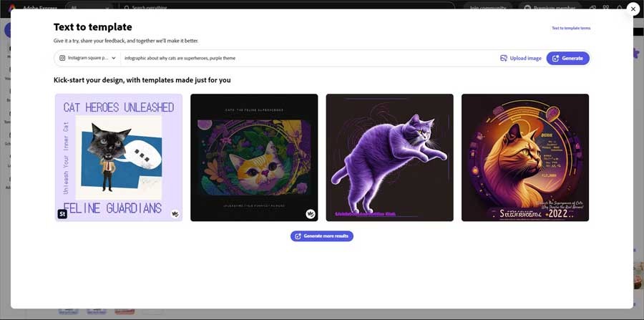Select the Cat Heroes Unleashed template

click(x=118, y=157)
